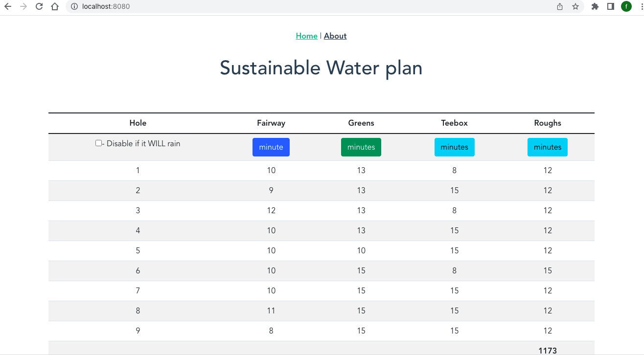Go to the browser home page
The height and width of the screenshot is (355, 644).
55,7
